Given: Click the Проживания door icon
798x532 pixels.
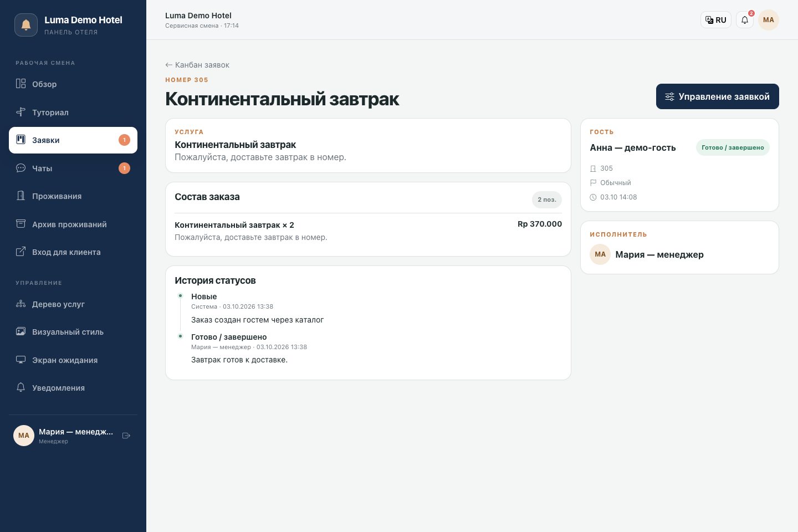Looking at the screenshot, I should click(21, 196).
